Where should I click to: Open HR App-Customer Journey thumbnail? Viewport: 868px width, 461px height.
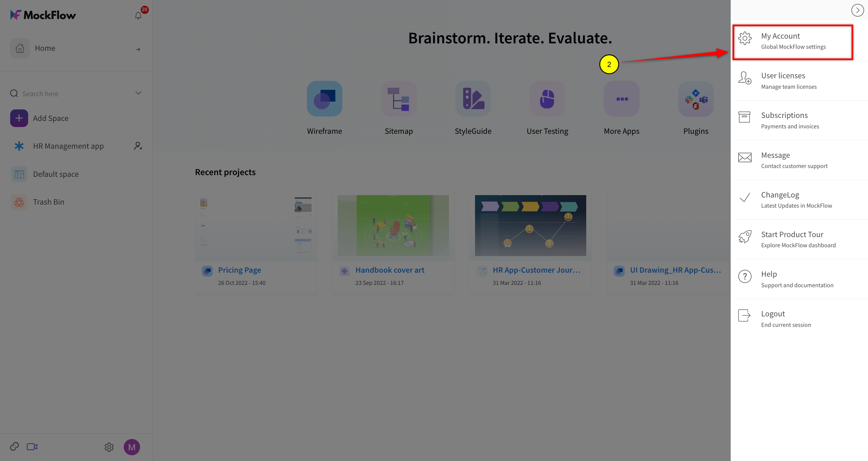531,226
